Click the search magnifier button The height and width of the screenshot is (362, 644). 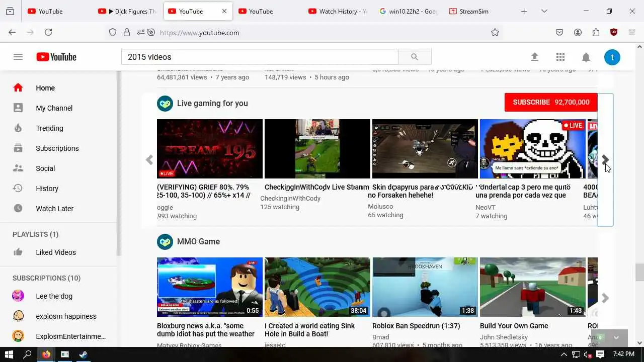coord(415,57)
